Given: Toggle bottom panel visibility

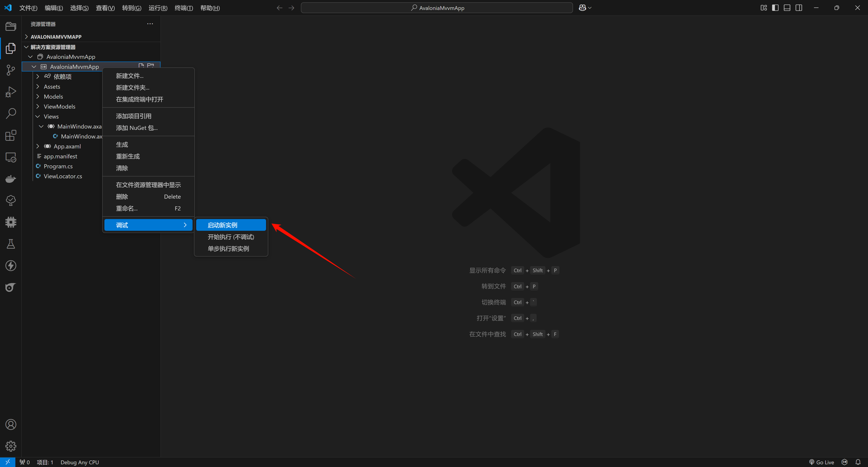Looking at the screenshot, I should point(787,8).
